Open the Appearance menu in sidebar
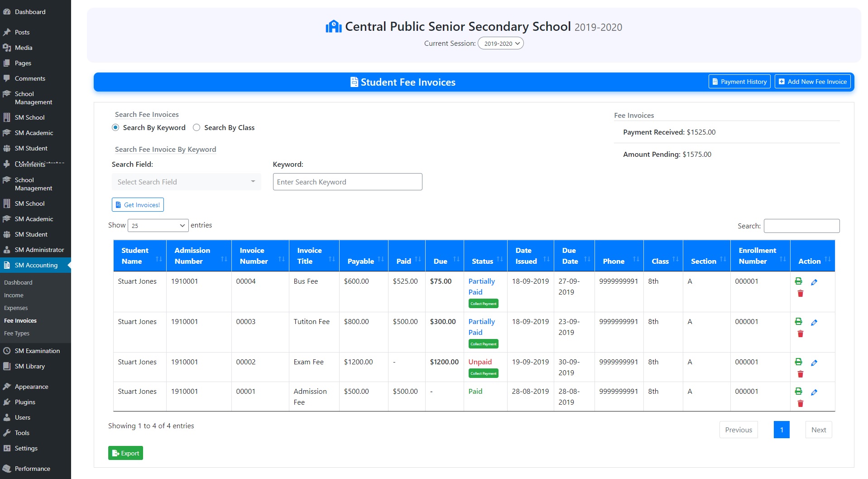Viewport: 868px width, 479px height. point(31,387)
